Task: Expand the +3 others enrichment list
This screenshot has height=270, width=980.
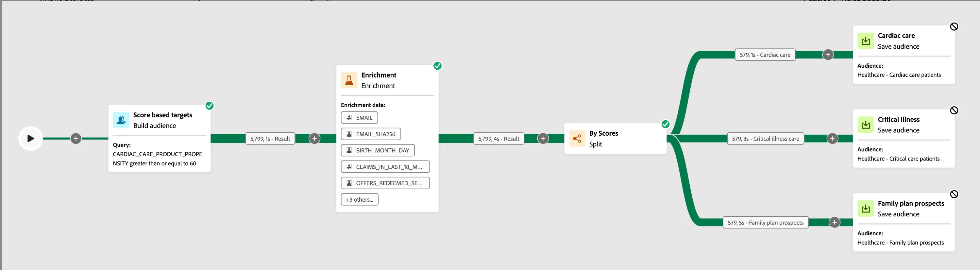Action: tap(360, 199)
